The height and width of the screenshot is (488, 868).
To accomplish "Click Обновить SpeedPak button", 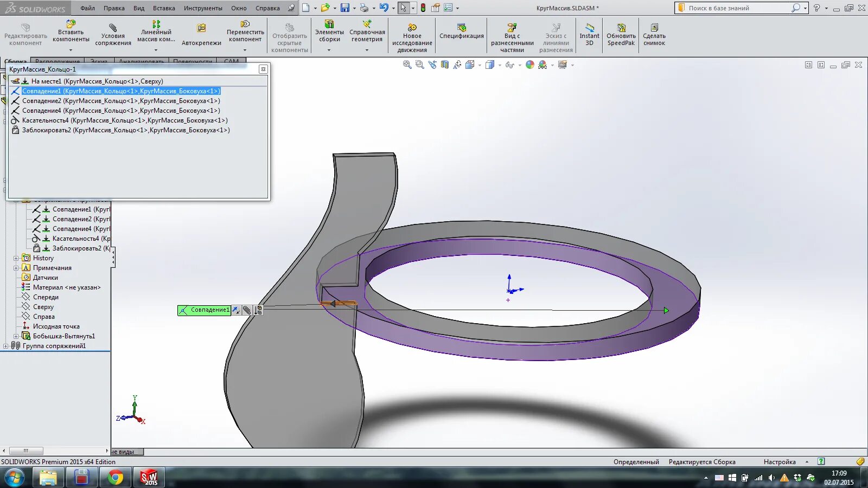I will (x=621, y=35).
